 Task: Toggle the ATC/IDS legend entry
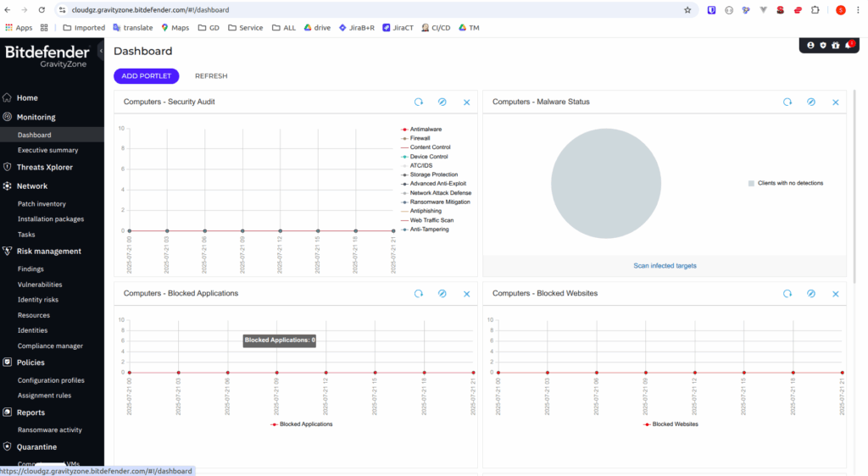(x=417, y=165)
